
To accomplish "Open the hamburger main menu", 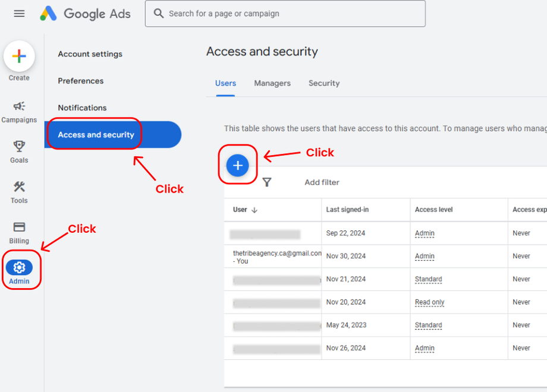I will click(x=19, y=13).
